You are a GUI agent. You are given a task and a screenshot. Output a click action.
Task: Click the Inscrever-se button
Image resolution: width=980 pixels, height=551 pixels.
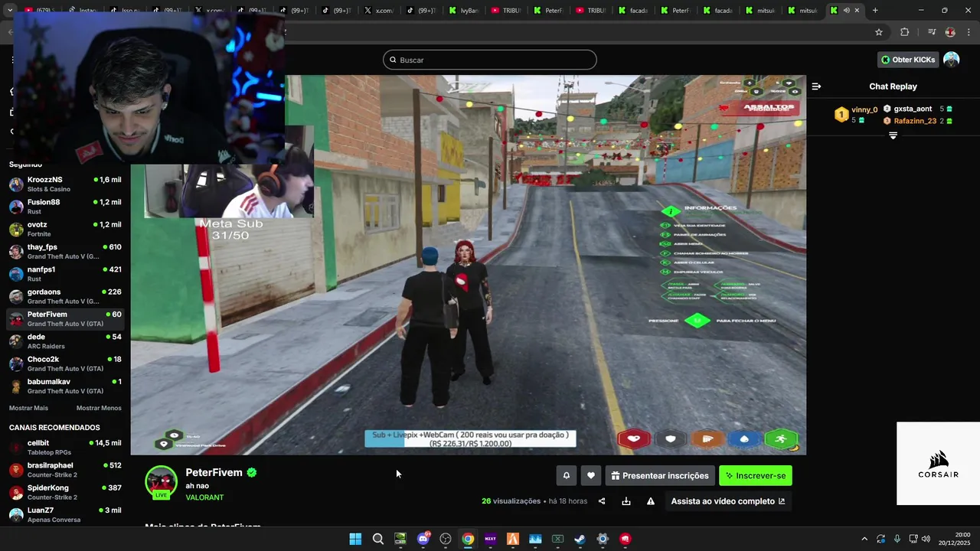756,475
